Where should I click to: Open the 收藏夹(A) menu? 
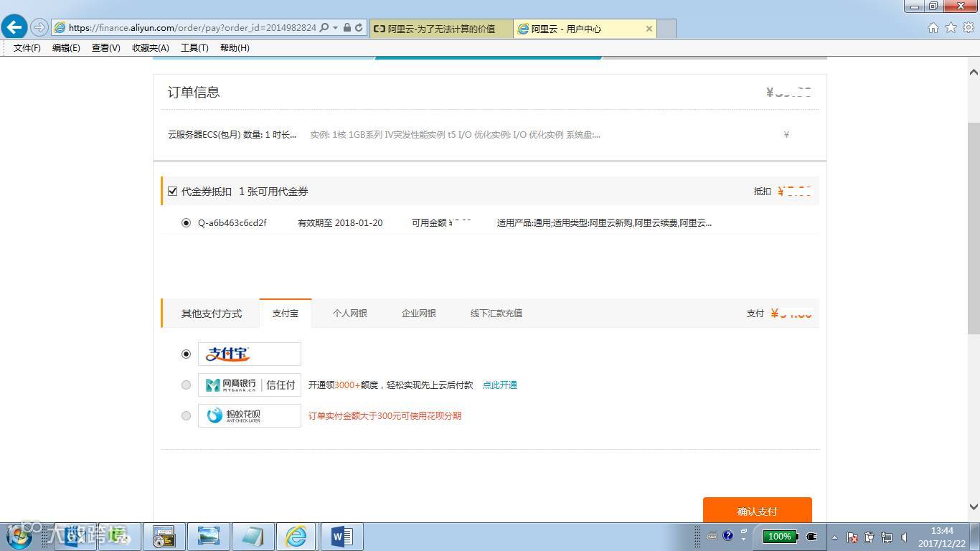151,48
